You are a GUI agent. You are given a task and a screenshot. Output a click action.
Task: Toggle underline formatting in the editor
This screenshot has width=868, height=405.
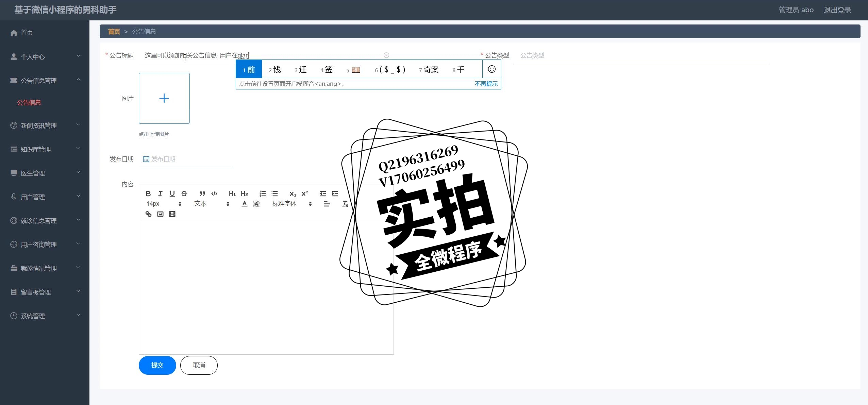click(172, 194)
